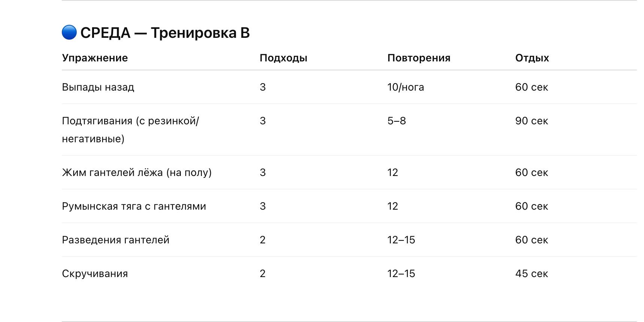Click the reps value for Румынская тяга
Image resolution: width=644 pixels, height=322 pixels.
coord(392,206)
